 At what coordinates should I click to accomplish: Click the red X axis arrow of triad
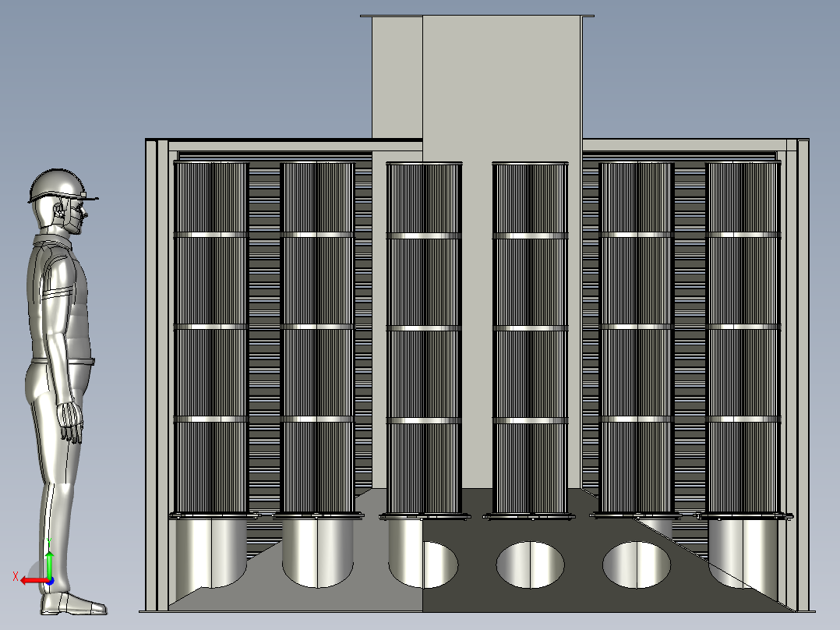(x=34, y=581)
